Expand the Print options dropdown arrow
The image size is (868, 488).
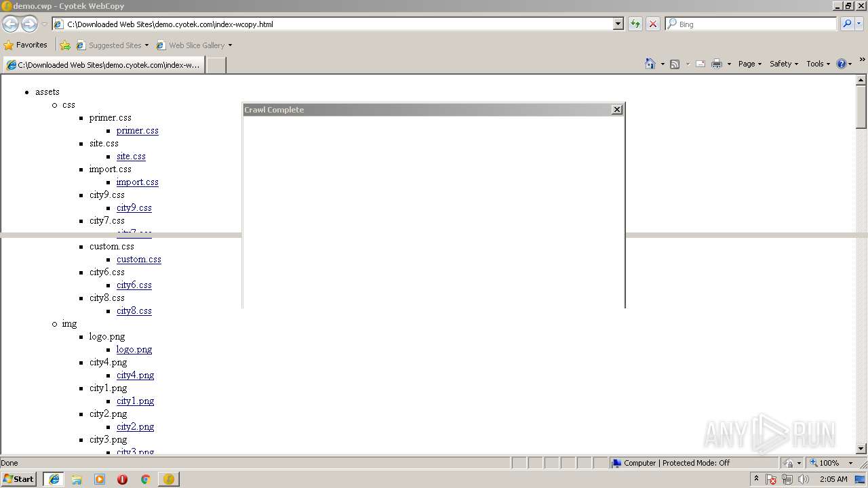click(729, 64)
